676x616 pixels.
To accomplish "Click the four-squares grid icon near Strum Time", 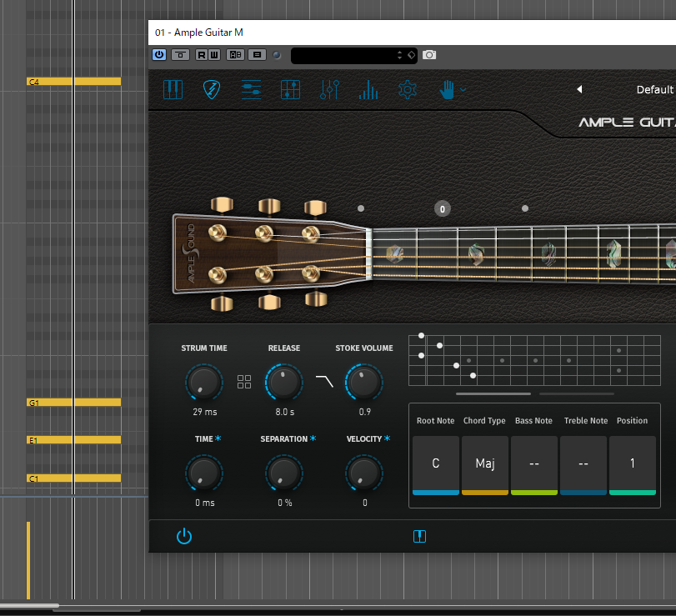I will click(x=244, y=382).
